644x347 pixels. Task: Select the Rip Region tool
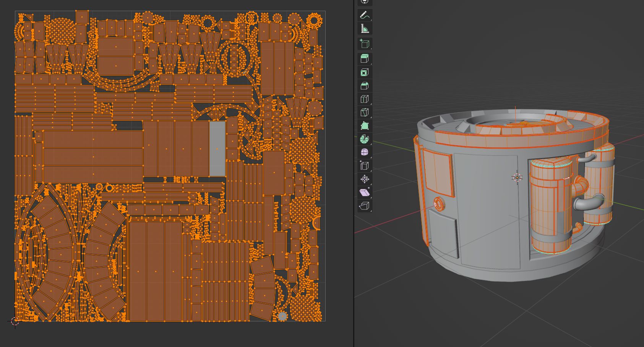click(x=364, y=206)
